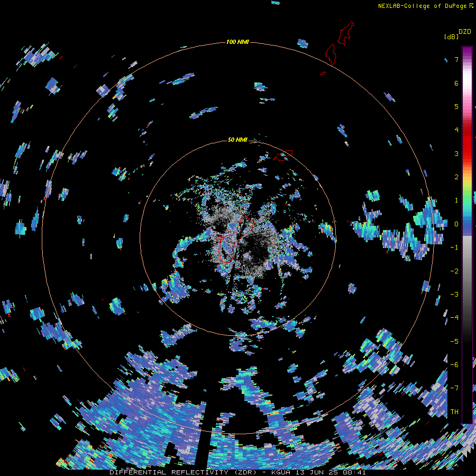
Task: Click the '6' value on color scale
Action: (456, 83)
